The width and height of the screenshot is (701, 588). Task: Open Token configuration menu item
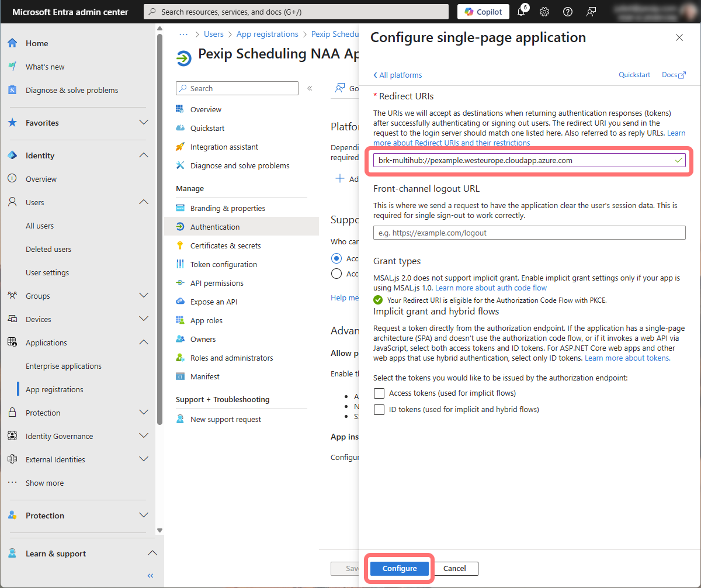click(x=223, y=264)
